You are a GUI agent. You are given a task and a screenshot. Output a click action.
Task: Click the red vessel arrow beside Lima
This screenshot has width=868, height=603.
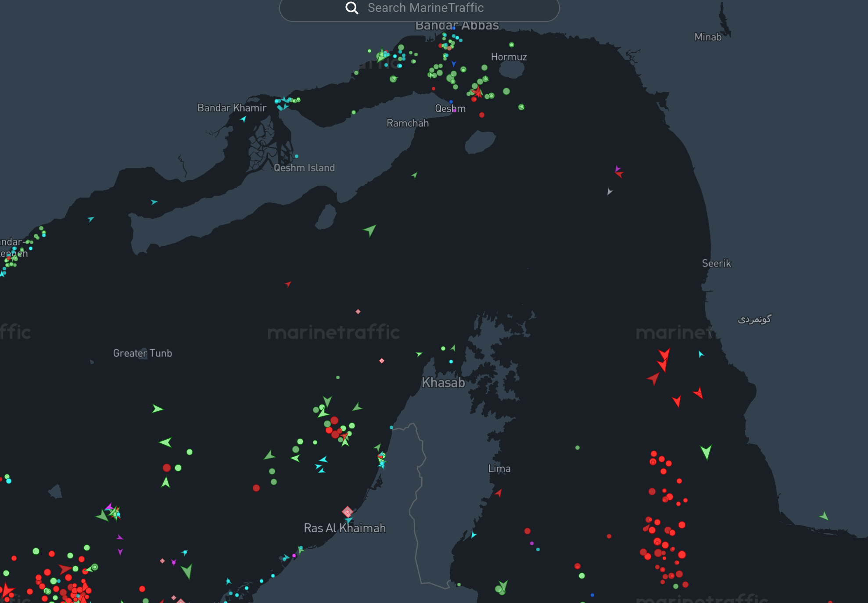point(499,493)
